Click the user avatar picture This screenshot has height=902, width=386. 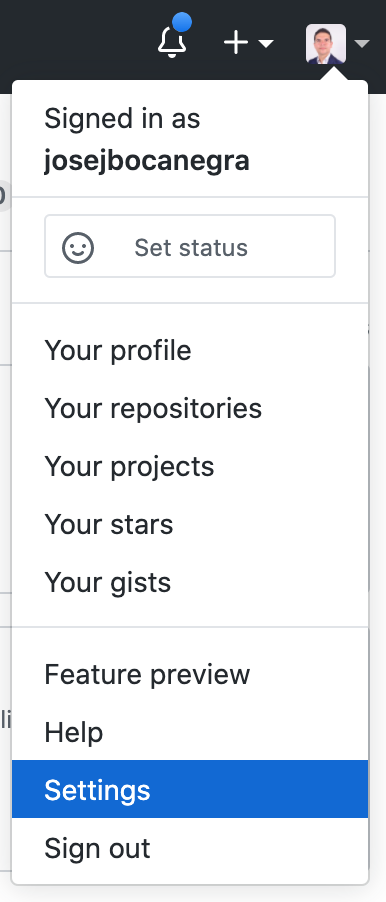coord(326,44)
